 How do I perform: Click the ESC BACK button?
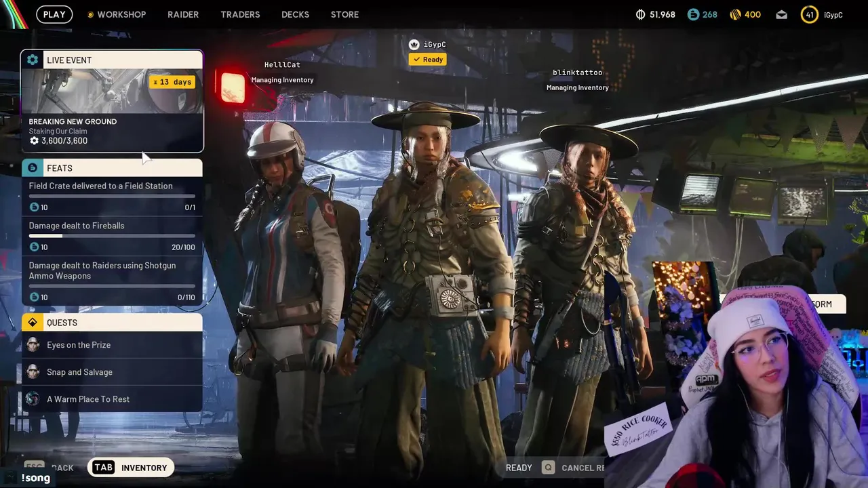(x=49, y=468)
